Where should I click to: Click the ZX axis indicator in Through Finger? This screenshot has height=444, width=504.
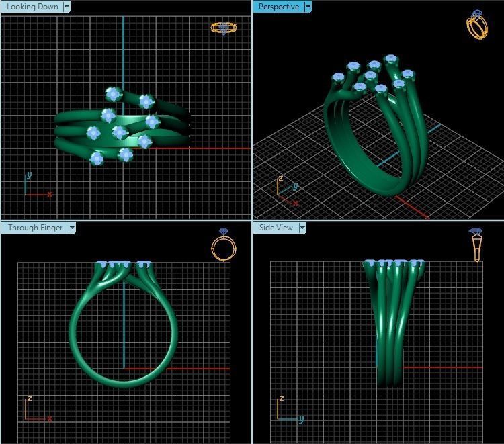pos(38,408)
